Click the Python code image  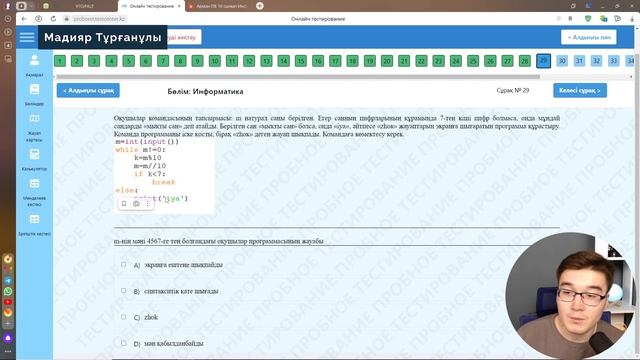tap(164, 176)
